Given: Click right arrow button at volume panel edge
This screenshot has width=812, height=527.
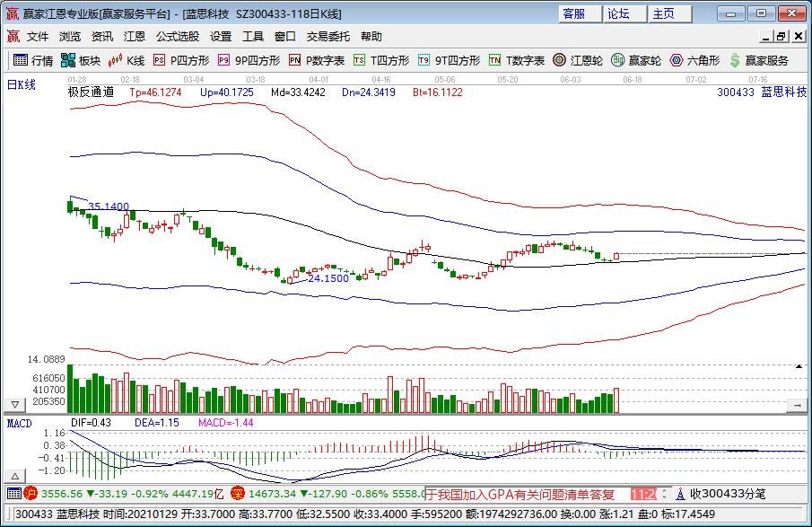Looking at the screenshot, I should [797, 405].
